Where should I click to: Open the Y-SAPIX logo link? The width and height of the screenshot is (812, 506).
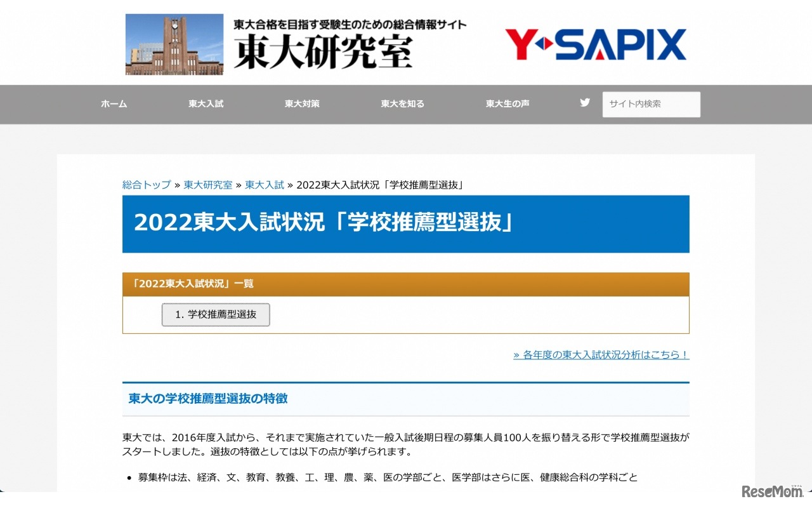(594, 44)
